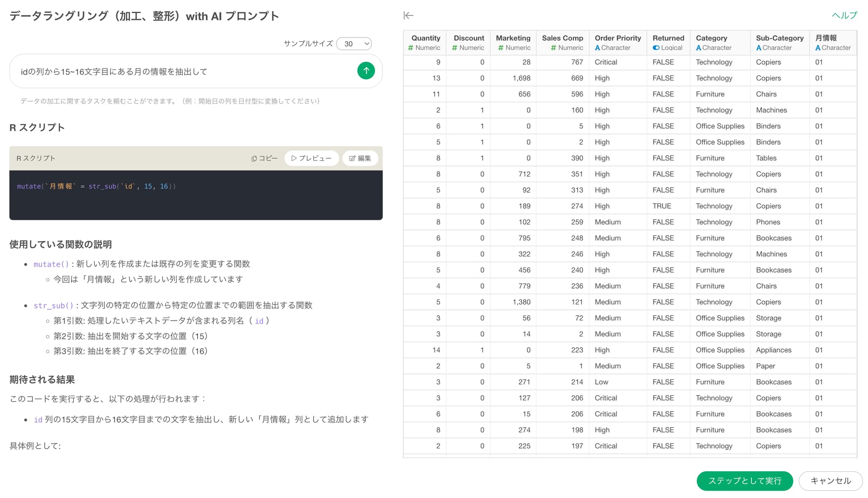Viewport: 868px width, 498px height.
Task: Click the Order Priority column header
Action: 618,38
